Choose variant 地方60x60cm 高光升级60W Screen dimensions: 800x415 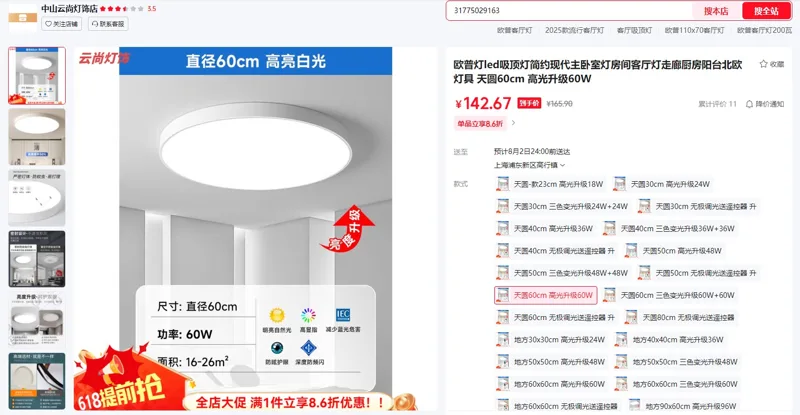[552, 384]
